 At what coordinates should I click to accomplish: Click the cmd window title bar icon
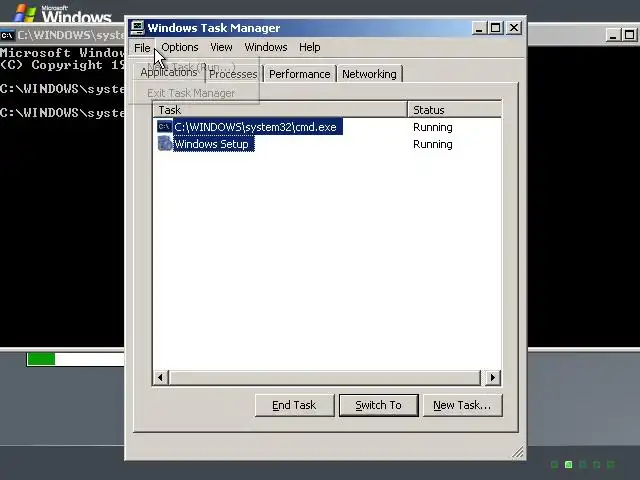coord(7,36)
